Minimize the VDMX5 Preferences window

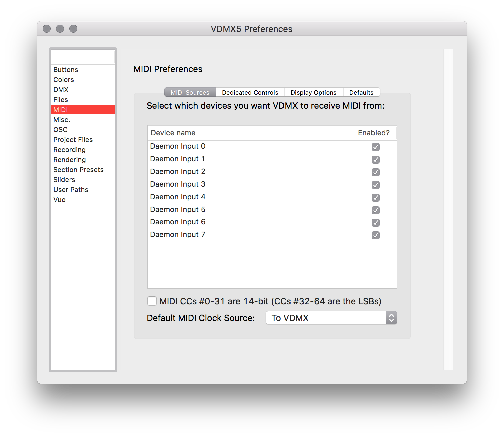click(x=60, y=29)
